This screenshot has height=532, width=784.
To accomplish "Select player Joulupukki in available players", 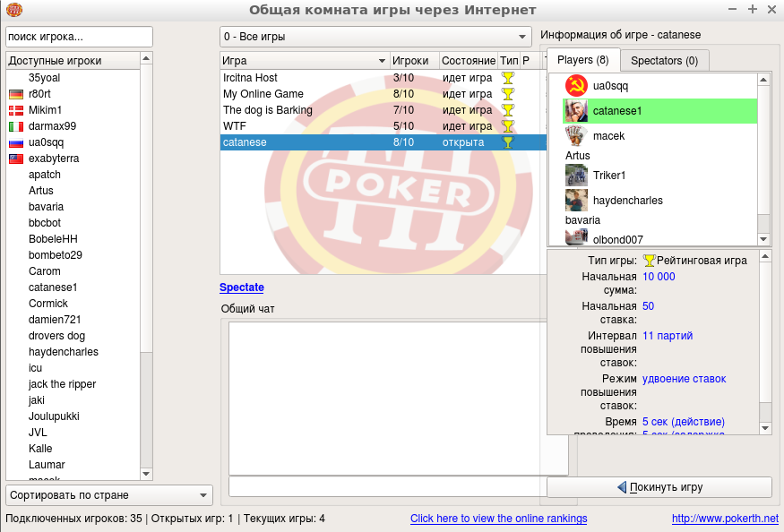I will 73,416.
